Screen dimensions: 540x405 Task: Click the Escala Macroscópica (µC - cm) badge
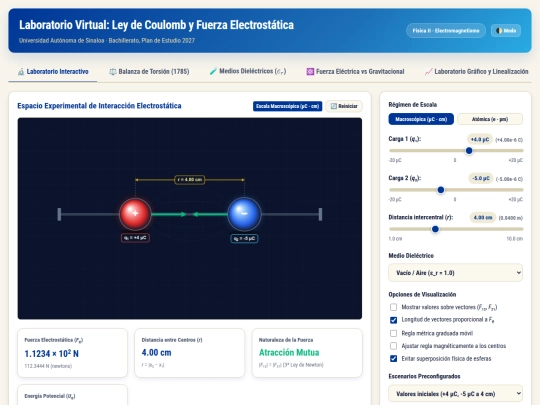(288, 106)
